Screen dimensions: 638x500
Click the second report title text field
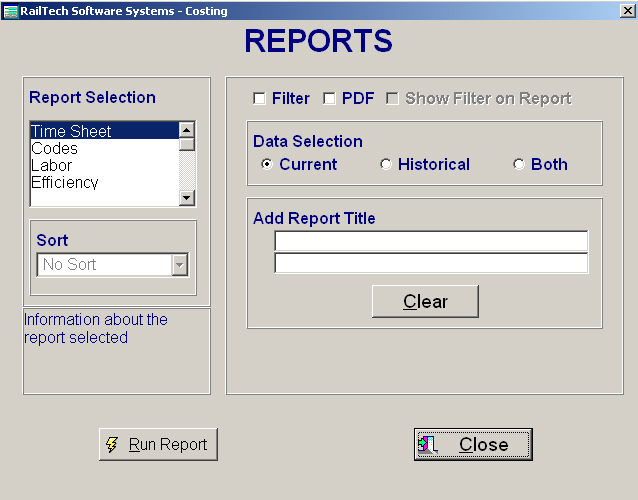(431, 263)
